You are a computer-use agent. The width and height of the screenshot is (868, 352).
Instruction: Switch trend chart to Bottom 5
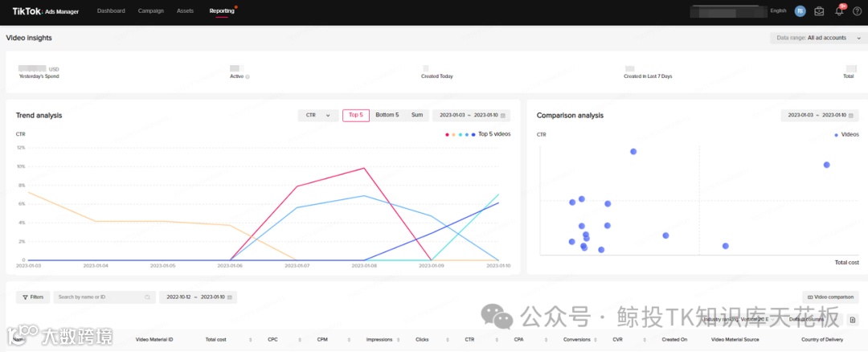[387, 115]
